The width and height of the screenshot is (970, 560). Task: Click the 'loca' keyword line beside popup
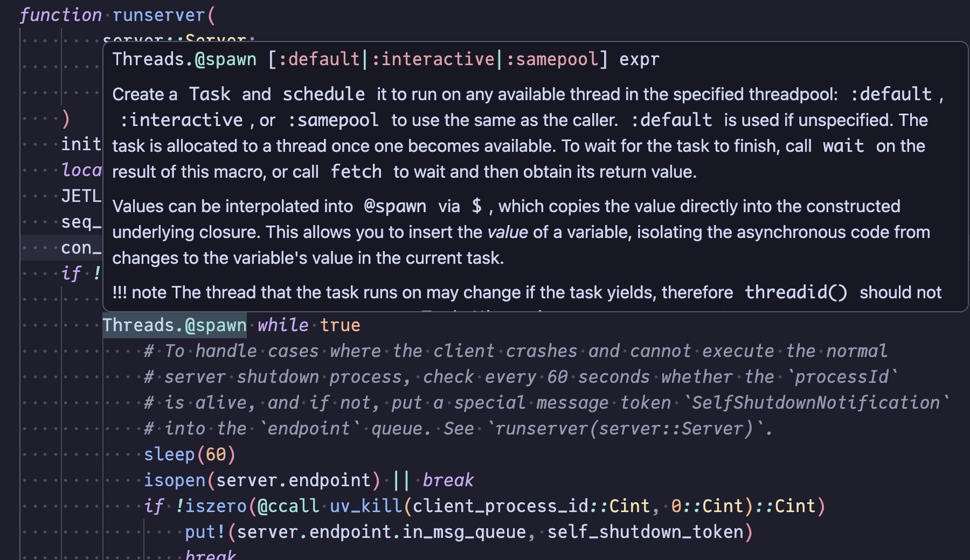point(81,170)
